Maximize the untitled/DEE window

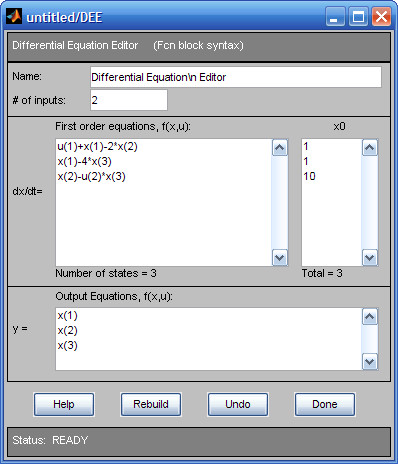(359, 17)
